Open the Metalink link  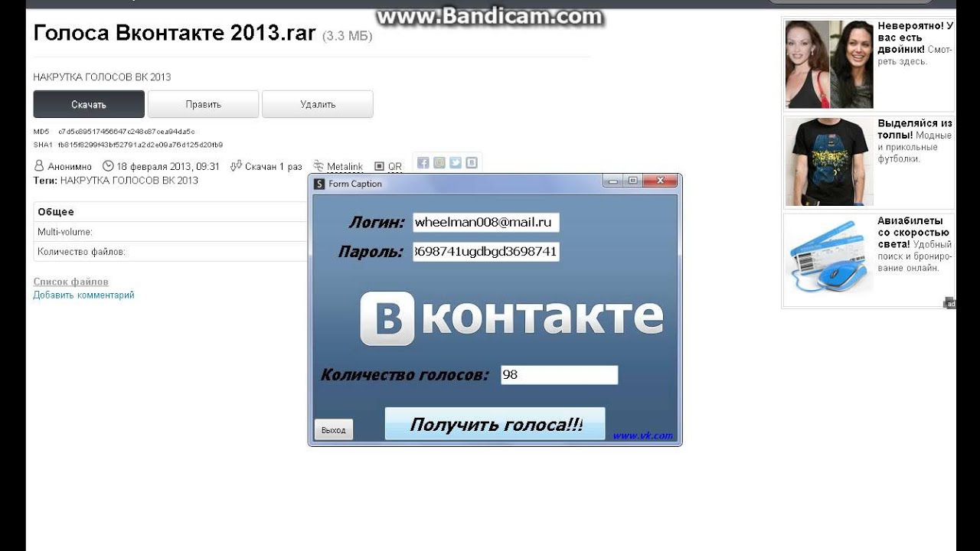(345, 167)
